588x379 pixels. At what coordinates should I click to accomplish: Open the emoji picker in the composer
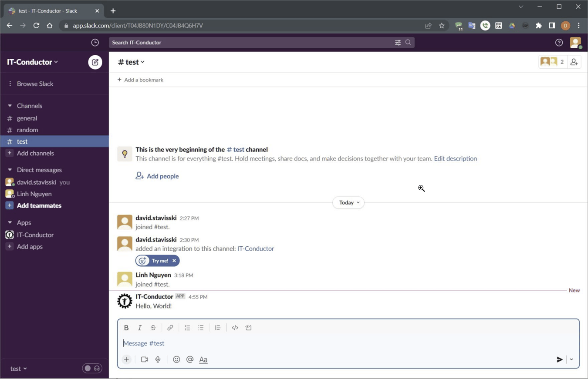(x=176, y=359)
